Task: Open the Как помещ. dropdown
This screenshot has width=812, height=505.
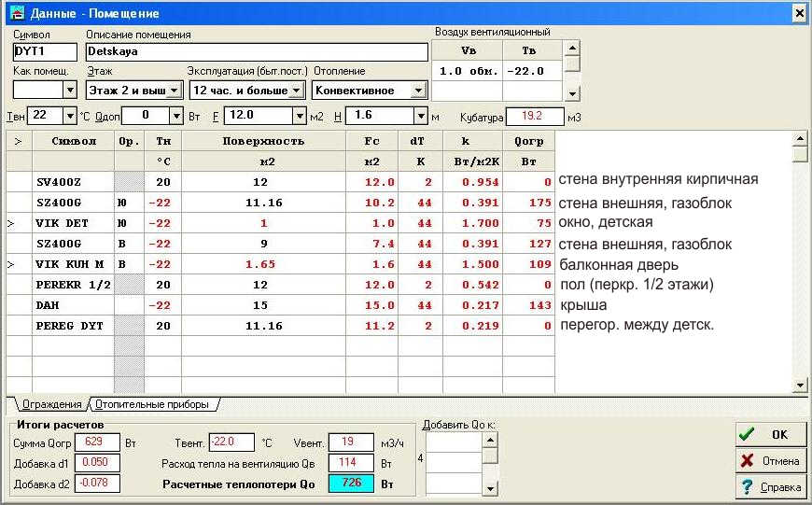Action: 70,91
